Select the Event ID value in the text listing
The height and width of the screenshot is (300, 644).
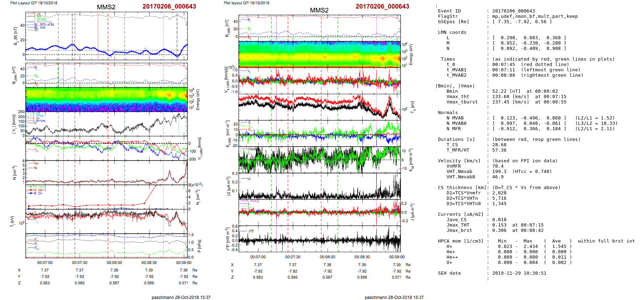513,11
